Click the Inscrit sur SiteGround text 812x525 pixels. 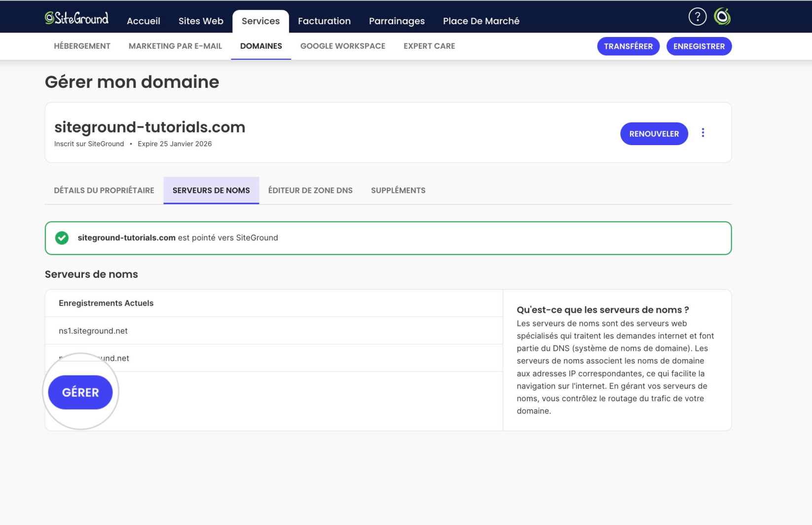click(89, 144)
